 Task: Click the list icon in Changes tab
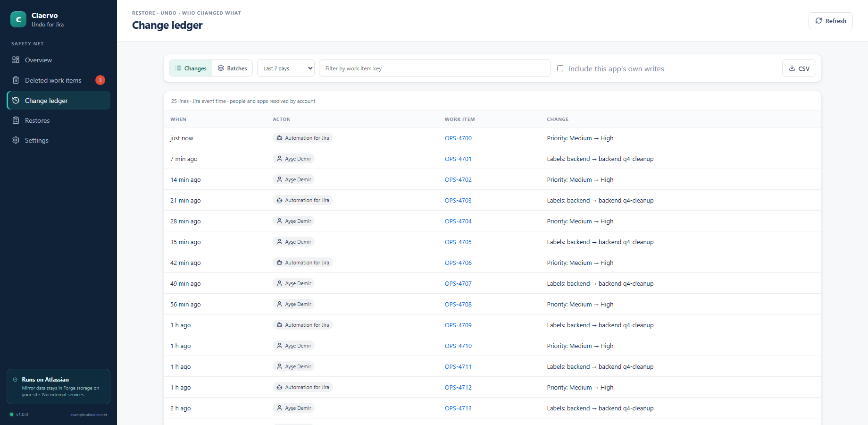pyautogui.click(x=178, y=68)
